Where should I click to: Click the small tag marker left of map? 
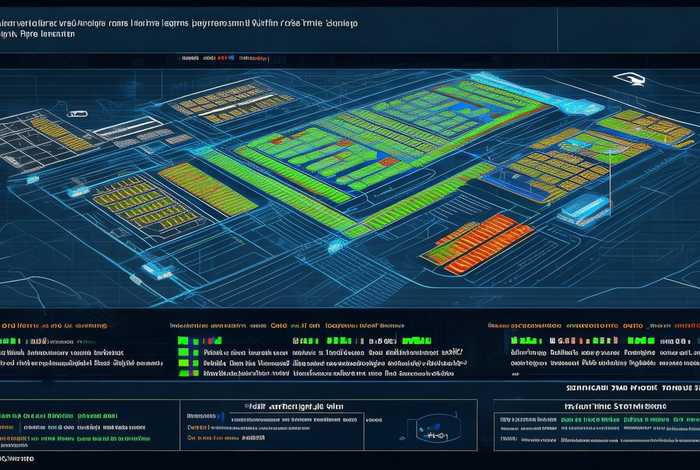pyautogui.click(x=77, y=114)
